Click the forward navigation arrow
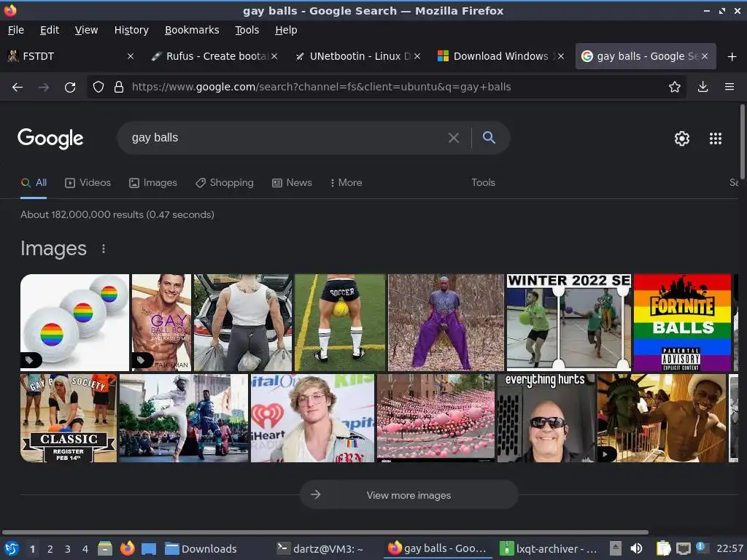The image size is (747, 560). [x=44, y=87]
